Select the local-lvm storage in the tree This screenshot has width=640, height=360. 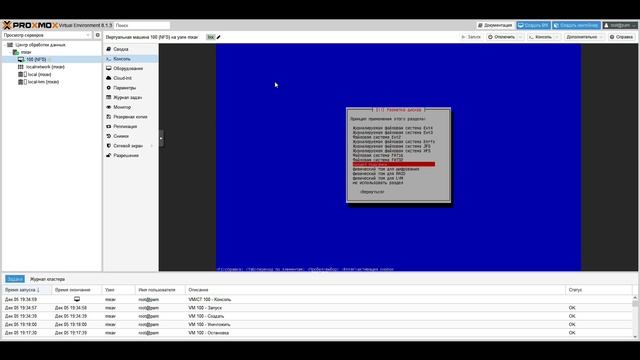pos(43,82)
